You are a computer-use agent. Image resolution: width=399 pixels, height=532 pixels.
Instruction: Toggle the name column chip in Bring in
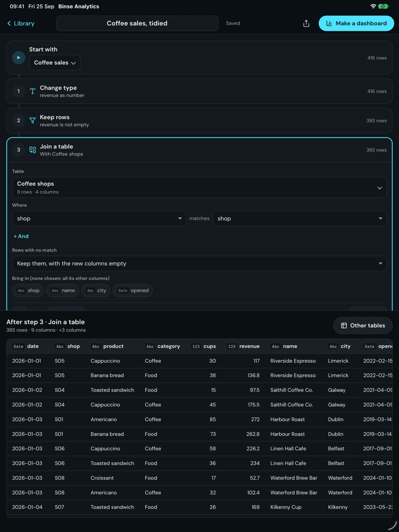[x=62, y=291]
